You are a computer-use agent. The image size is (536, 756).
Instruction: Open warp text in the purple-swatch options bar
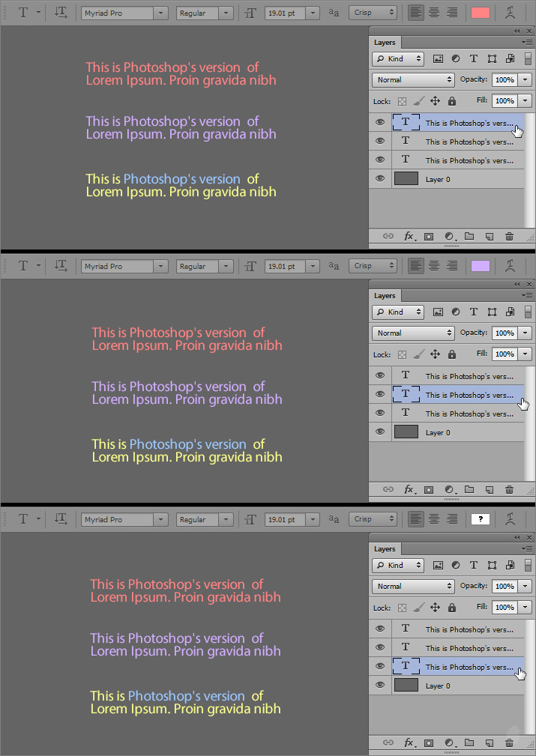511,266
